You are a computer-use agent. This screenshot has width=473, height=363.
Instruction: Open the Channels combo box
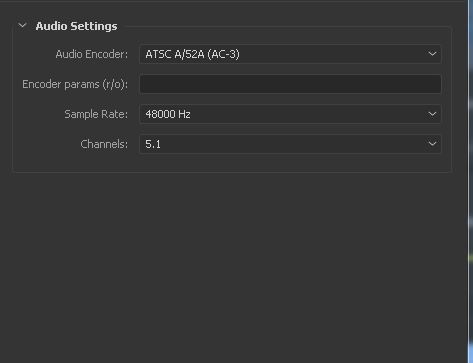(x=290, y=144)
